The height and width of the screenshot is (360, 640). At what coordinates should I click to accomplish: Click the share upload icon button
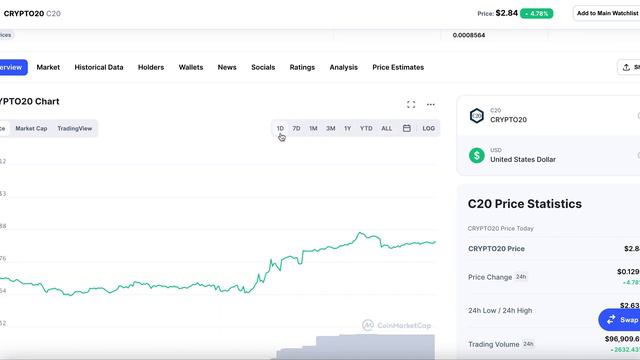[629, 67]
